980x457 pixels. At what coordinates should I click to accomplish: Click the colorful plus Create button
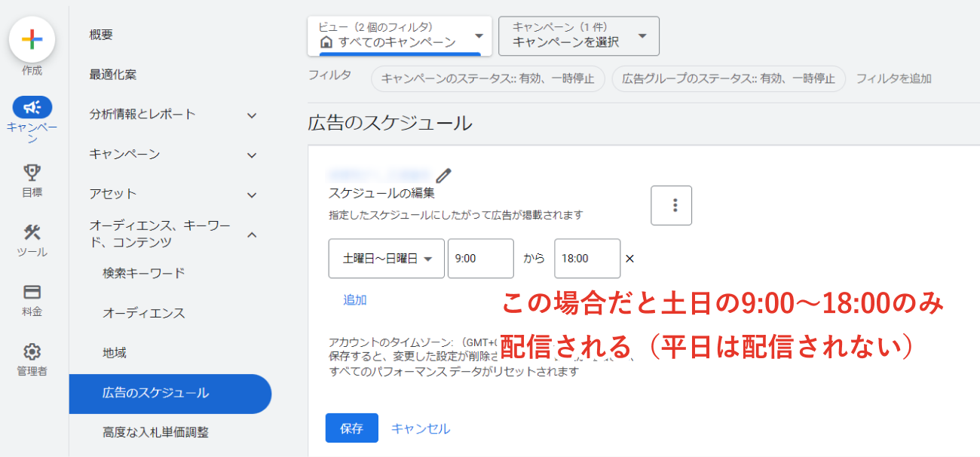pos(32,39)
